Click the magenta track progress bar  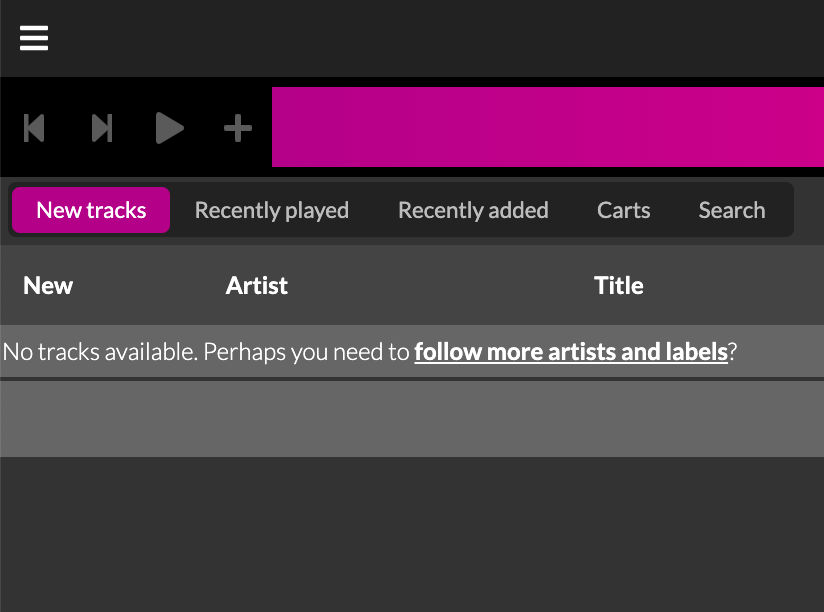pyautogui.click(x=547, y=127)
